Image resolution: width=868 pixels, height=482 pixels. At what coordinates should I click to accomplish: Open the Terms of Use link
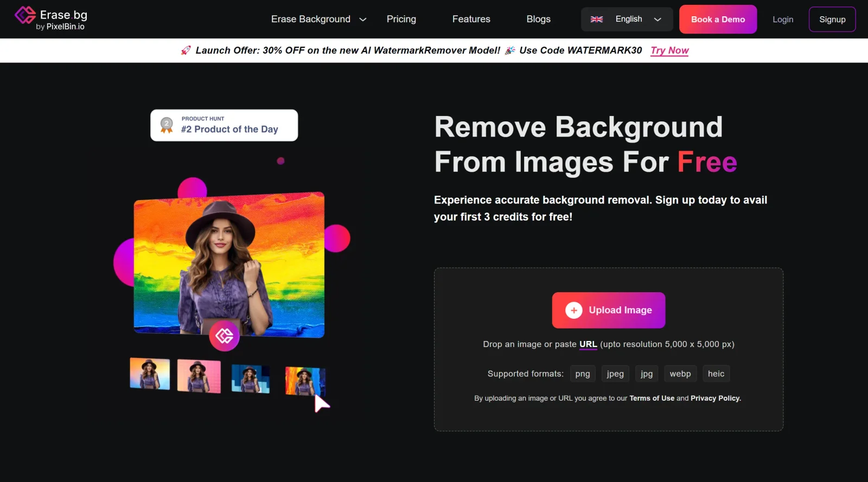[x=652, y=398]
